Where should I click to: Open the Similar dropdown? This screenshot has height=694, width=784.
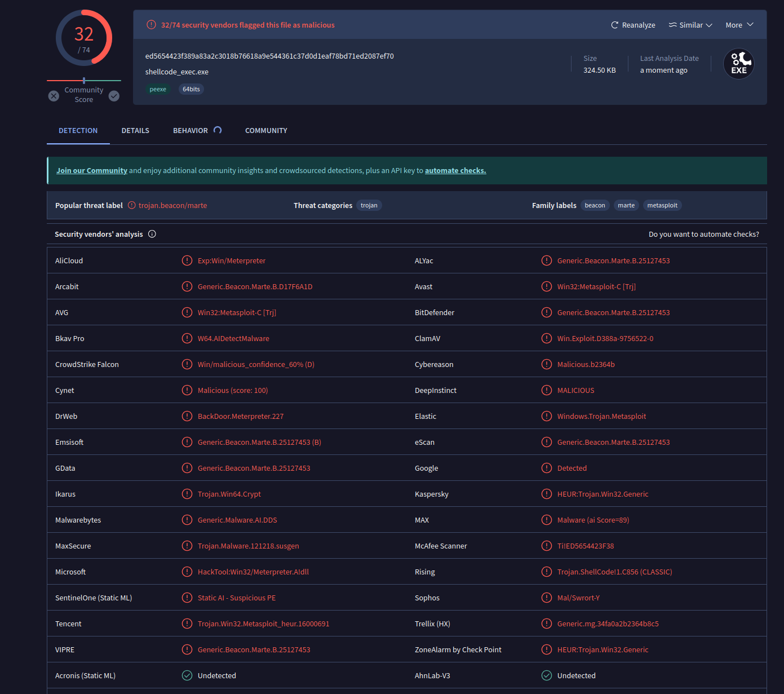pyautogui.click(x=690, y=25)
